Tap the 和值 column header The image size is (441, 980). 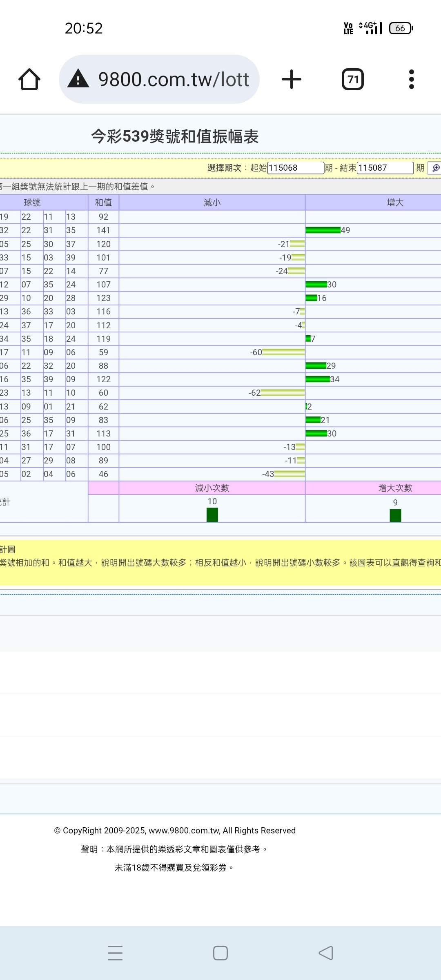click(103, 203)
